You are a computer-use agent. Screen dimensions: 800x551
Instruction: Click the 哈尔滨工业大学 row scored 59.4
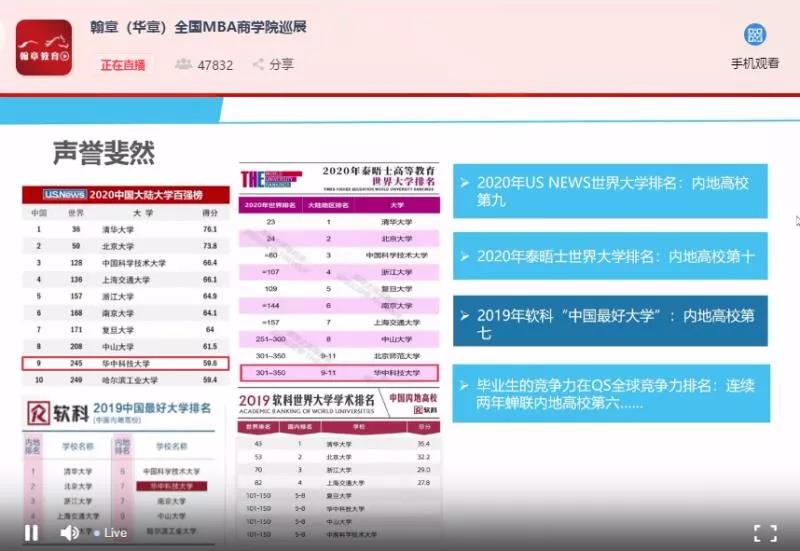126,380
